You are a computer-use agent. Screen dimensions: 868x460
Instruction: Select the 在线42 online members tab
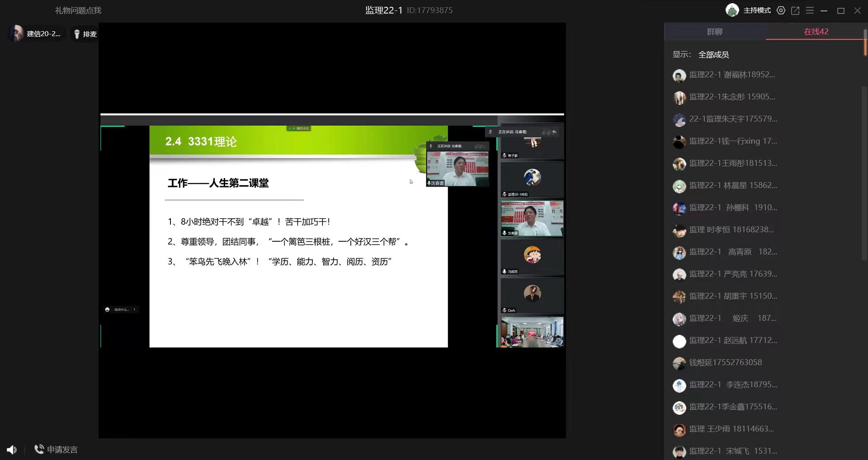pos(816,32)
